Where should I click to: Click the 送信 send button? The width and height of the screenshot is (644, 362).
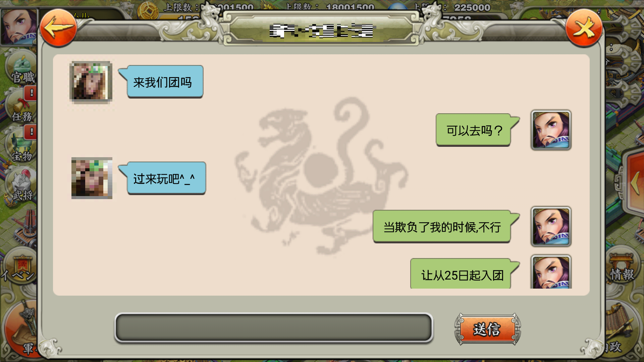[x=487, y=329]
